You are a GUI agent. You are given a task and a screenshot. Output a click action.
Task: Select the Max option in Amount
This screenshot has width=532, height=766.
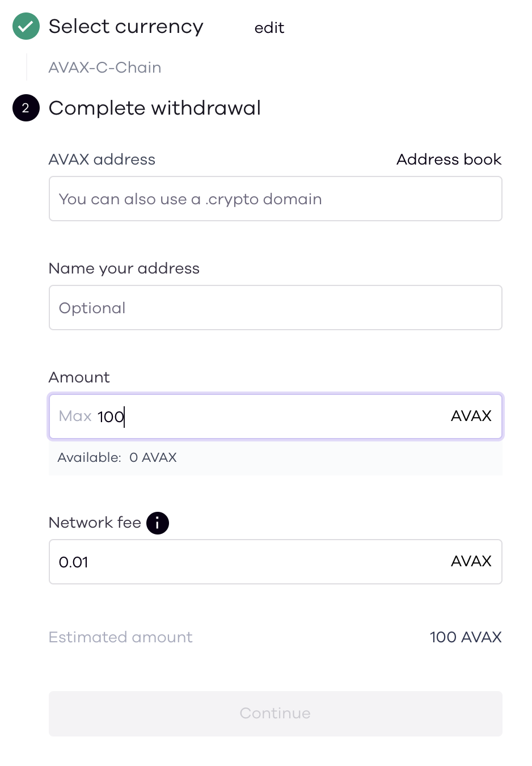(x=75, y=416)
